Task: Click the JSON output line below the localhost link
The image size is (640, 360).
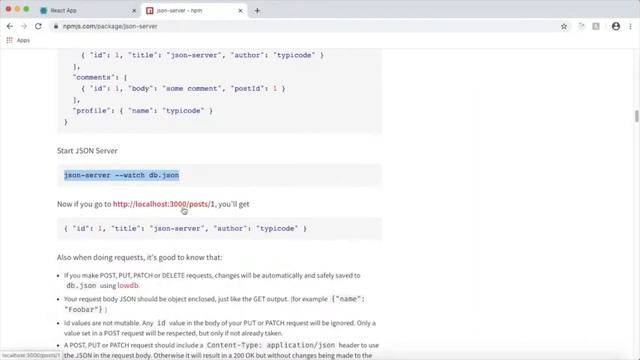Action: click(x=185, y=229)
